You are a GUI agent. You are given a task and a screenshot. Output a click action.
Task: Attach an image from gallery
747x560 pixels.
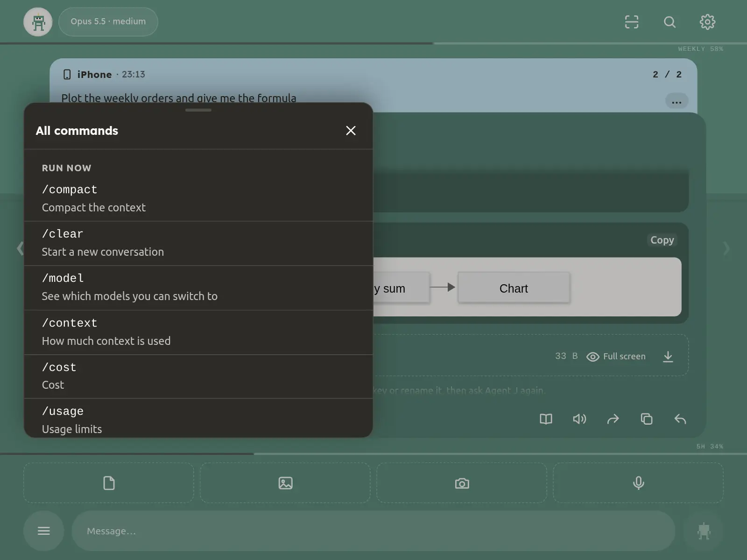tap(285, 483)
